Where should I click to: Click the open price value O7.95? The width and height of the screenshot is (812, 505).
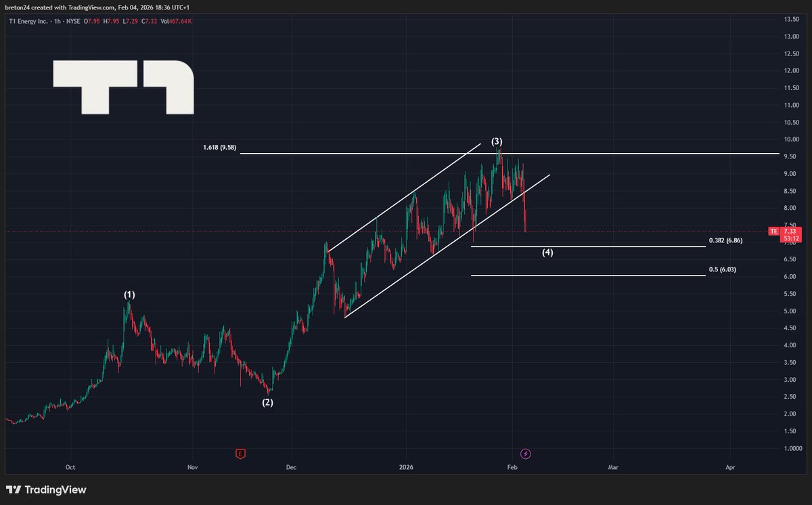point(93,21)
